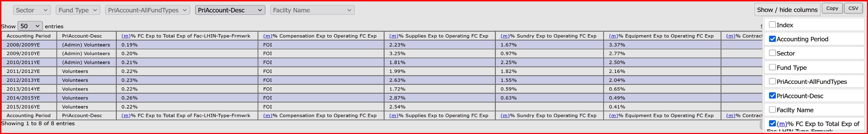Check the Sector column checkbox

pyautogui.click(x=772, y=53)
